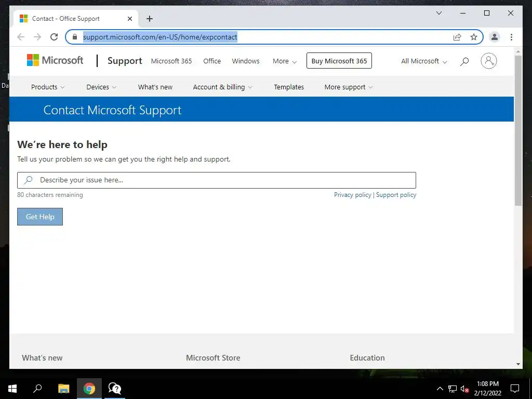Open the notification center icon
Viewport: 532px width, 399px height.
(x=515, y=389)
